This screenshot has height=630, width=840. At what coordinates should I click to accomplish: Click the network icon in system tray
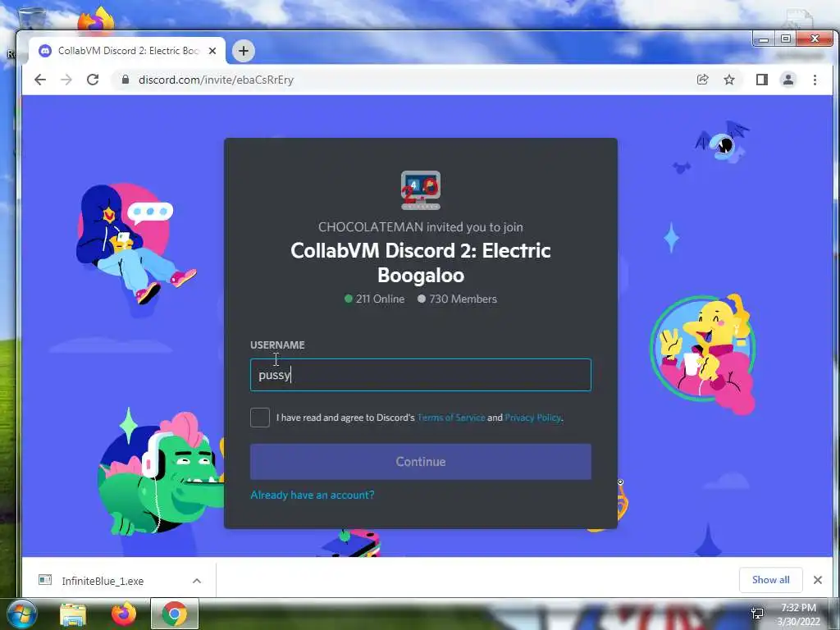tap(757, 614)
